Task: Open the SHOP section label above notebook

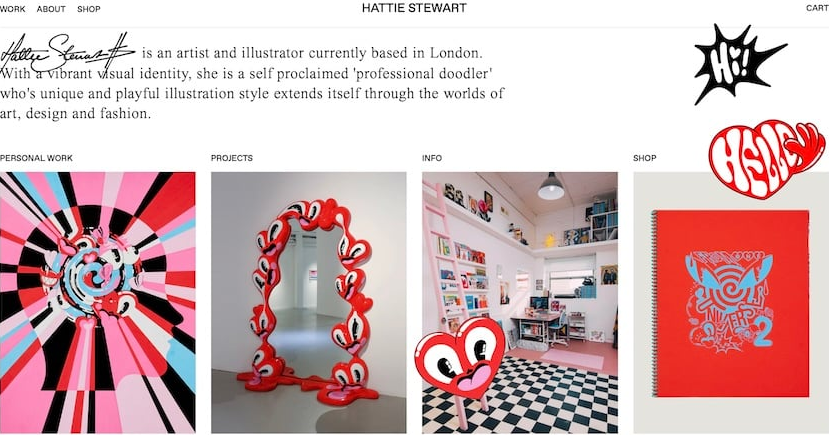Action: pyautogui.click(x=644, y=158)
